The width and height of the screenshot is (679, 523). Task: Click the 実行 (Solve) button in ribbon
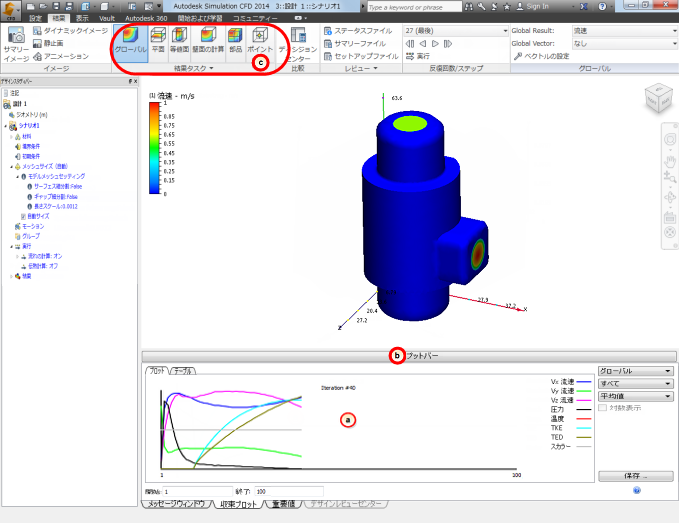tap(418, 56)
